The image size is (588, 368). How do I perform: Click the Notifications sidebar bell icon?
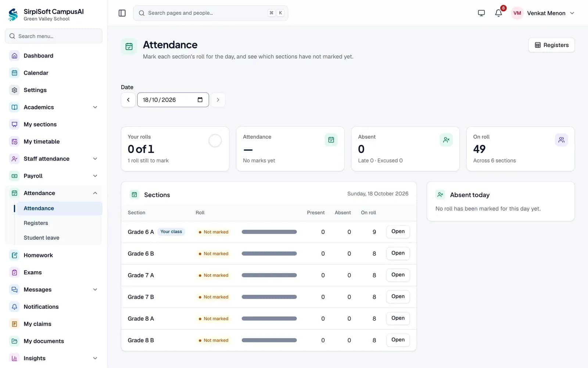tap(14, 307)
